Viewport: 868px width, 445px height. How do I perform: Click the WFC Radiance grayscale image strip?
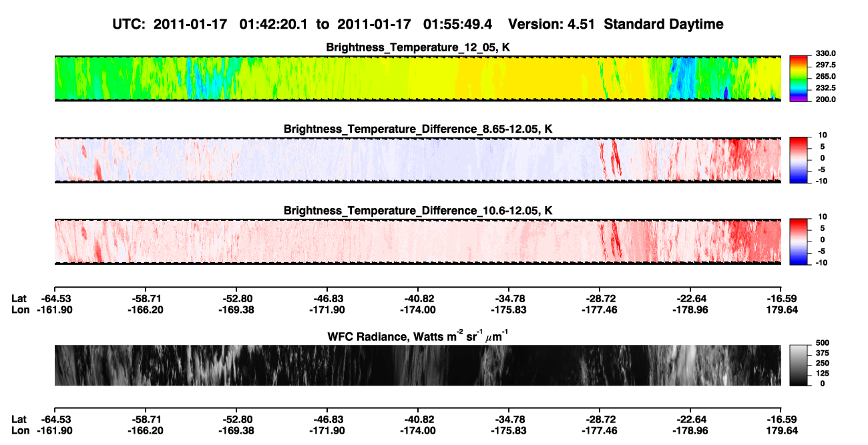pos(418,365)
